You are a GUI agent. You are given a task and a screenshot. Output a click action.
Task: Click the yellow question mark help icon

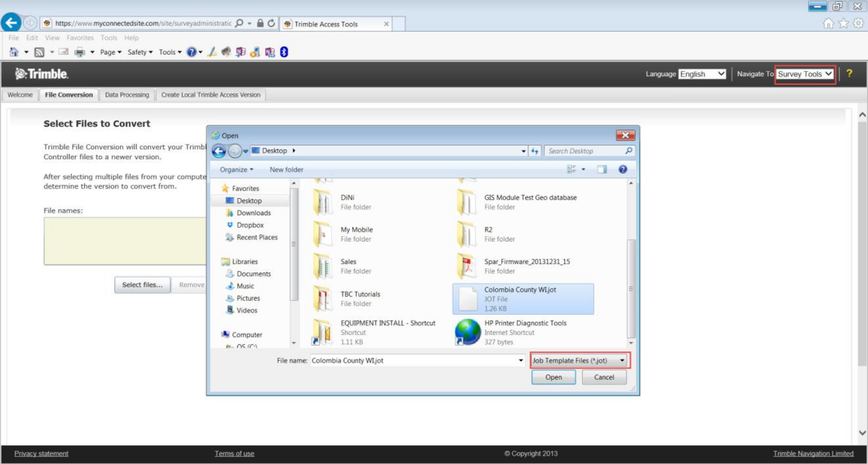[x=849, y=74]
